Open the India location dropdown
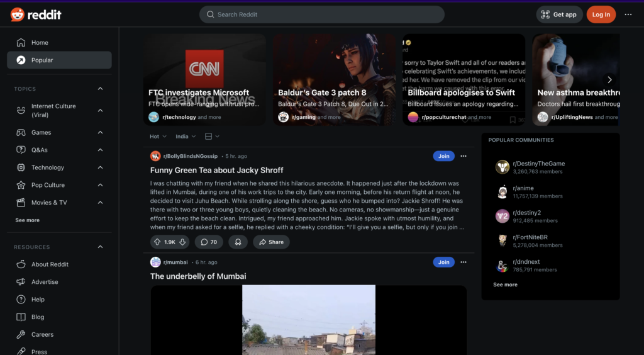The width and height of the screenshot is (644, 355). [186, 137]
